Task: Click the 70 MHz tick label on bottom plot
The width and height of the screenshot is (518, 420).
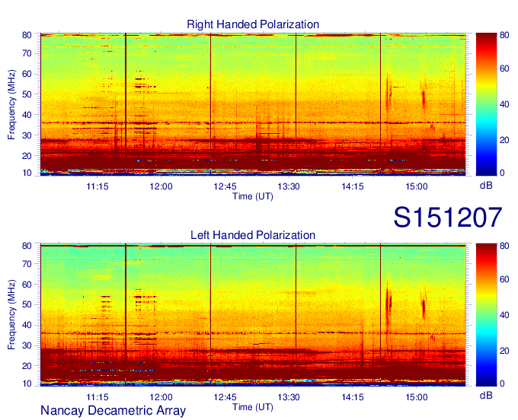Action: click(x=27, y=264)
